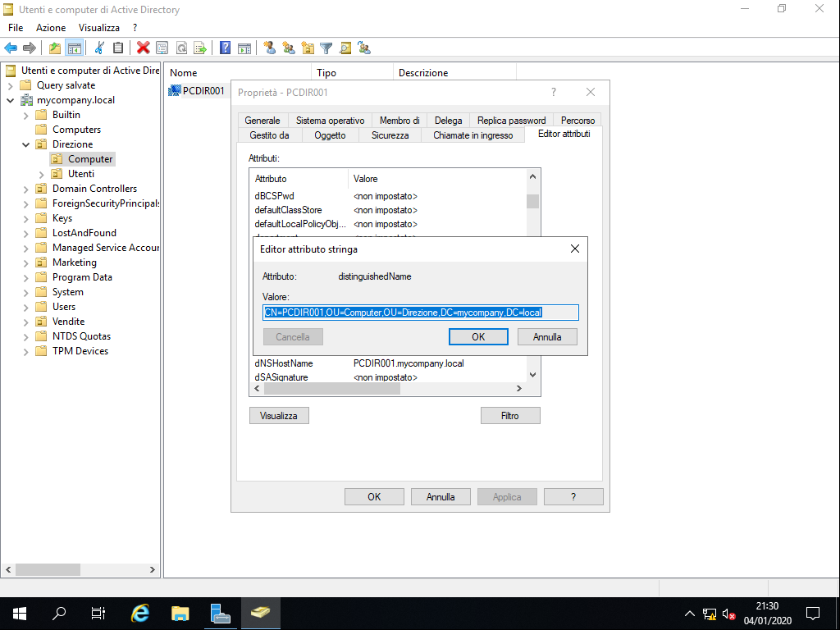This screenshot has width=840, height=630.
Task: Select the distinguishedName value input field
Action: (x=420, y=312)
